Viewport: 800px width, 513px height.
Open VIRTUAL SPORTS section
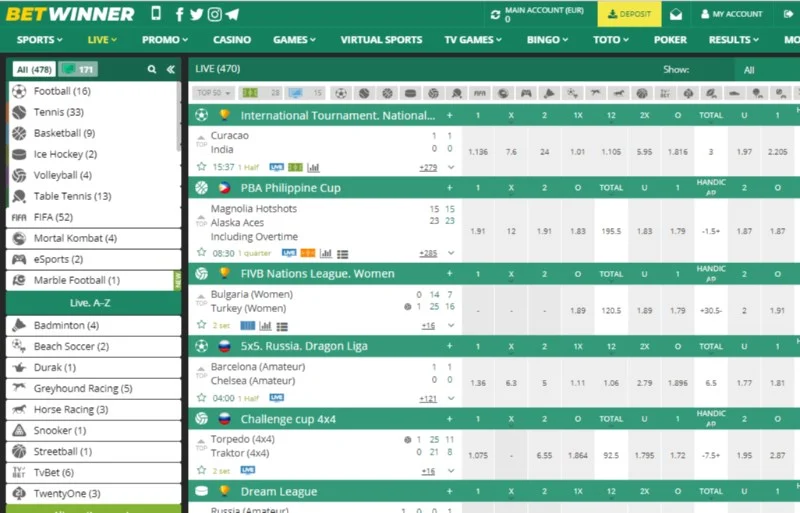click(381, 39)
